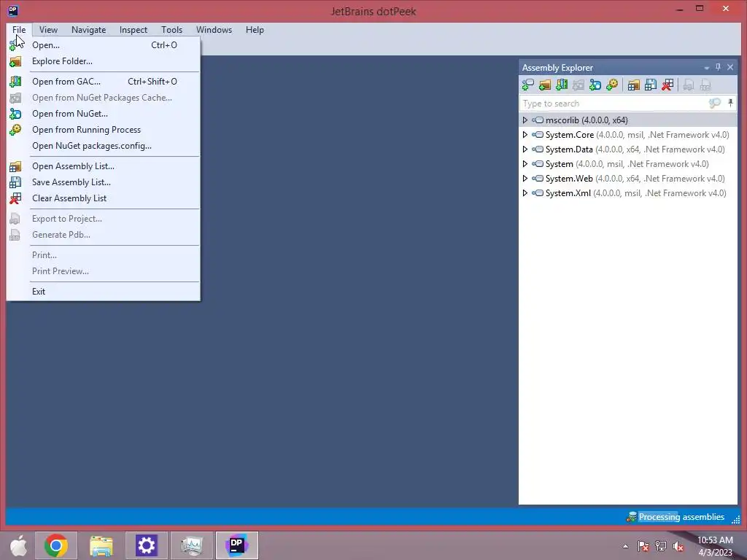Choose Open from NuGet... menu entry
The width and height of the screenshot is (747, 560).
coord(104,114)
